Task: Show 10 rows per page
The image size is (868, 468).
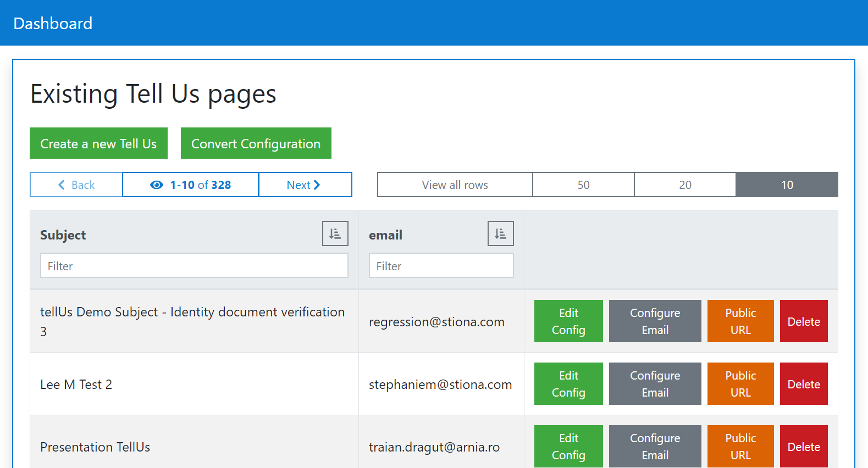Action: click(787, 185)
